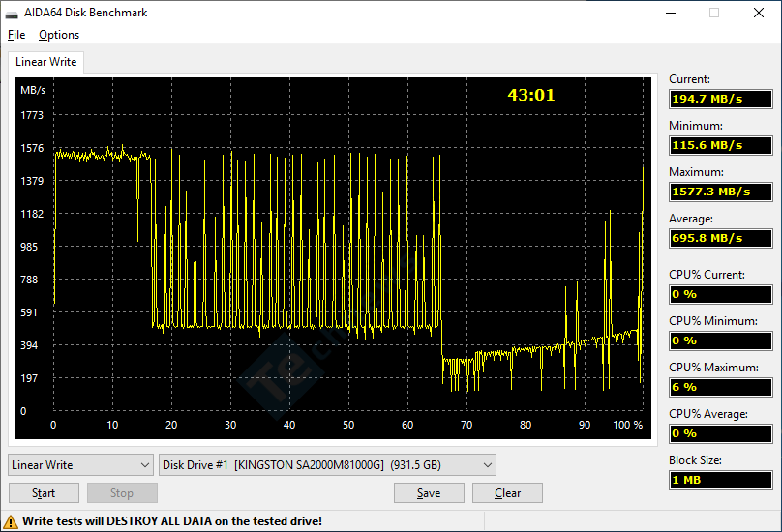Click the CPU% Maximum: label
The image size is (782, 532).
pos(713,368)
